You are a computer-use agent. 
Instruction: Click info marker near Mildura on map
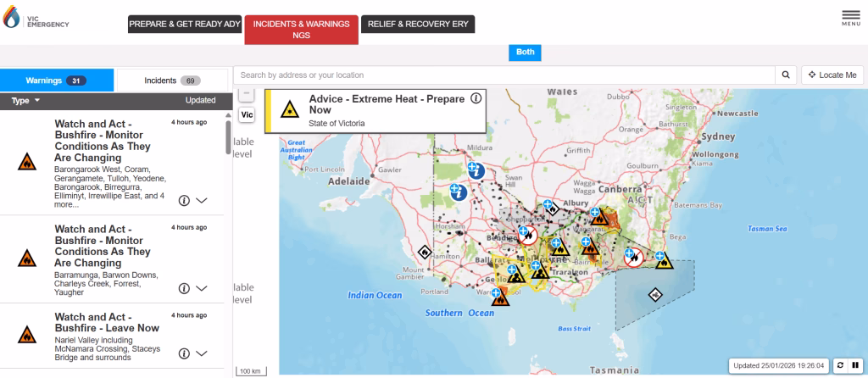[x=476, y=170]
